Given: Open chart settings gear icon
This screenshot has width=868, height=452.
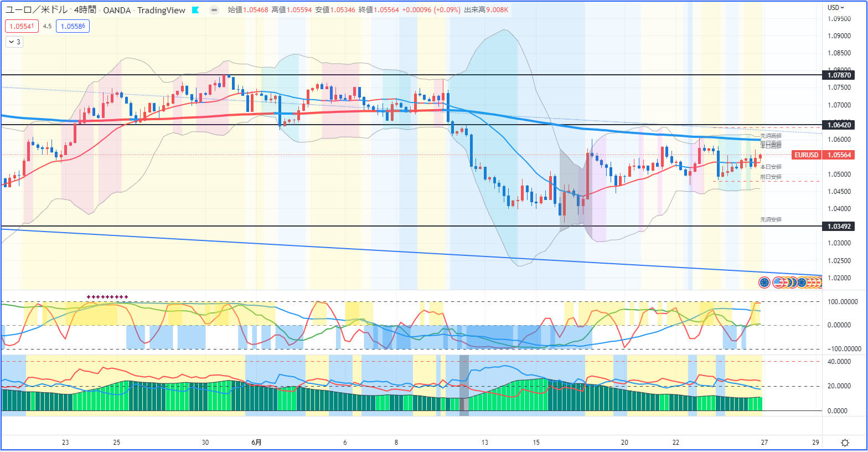Looking at the screenshot, I should click(x=845, y=443).
